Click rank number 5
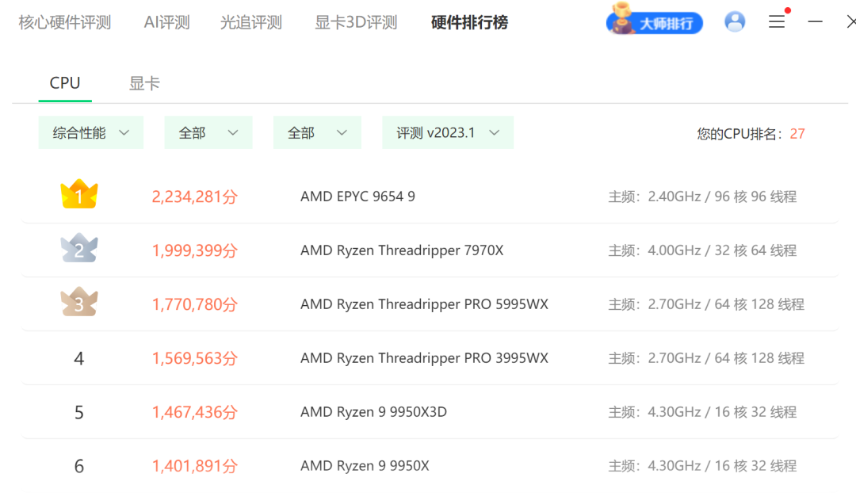Viewport: 856px width, 504px height. click(x=79, y=412)
